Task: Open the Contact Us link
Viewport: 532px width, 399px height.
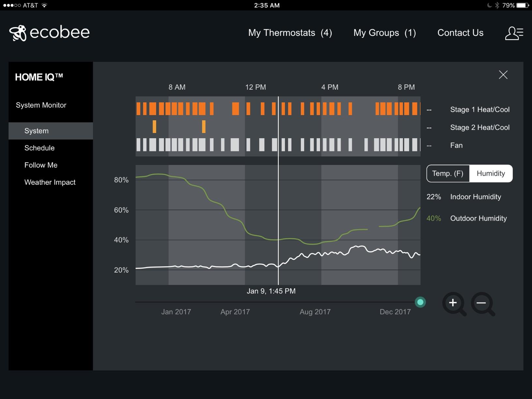Action: 460,33
